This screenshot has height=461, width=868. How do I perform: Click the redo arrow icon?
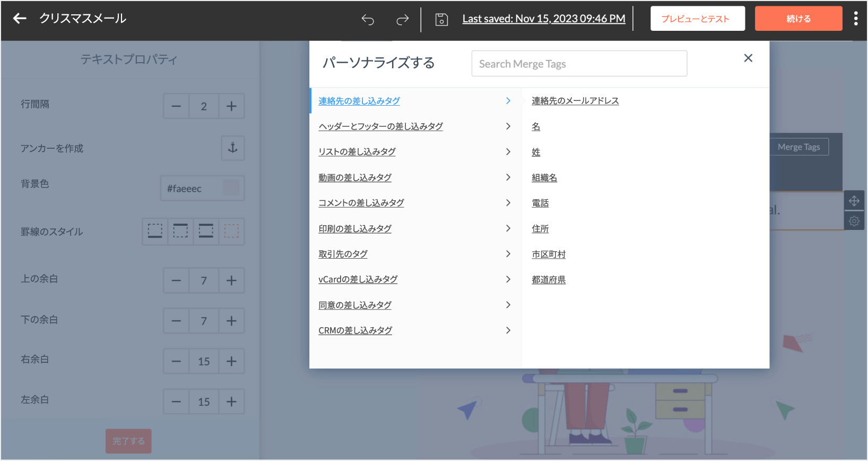[403, 20]
